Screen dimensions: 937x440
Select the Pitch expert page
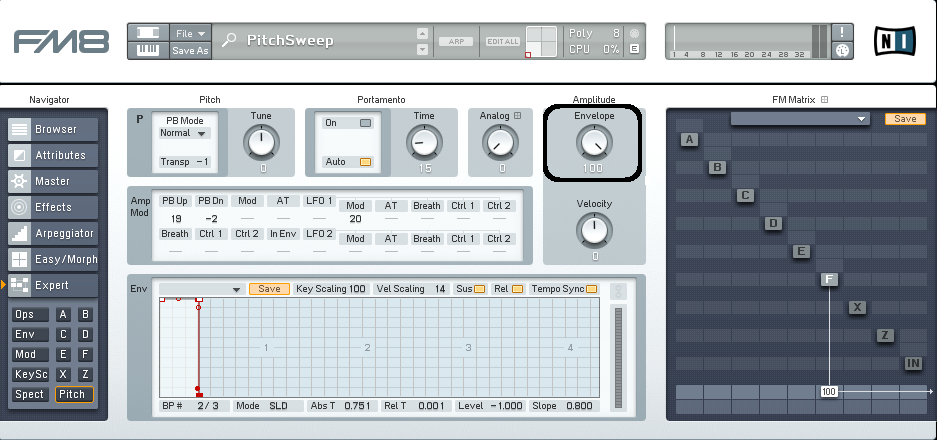coord(75,395)
